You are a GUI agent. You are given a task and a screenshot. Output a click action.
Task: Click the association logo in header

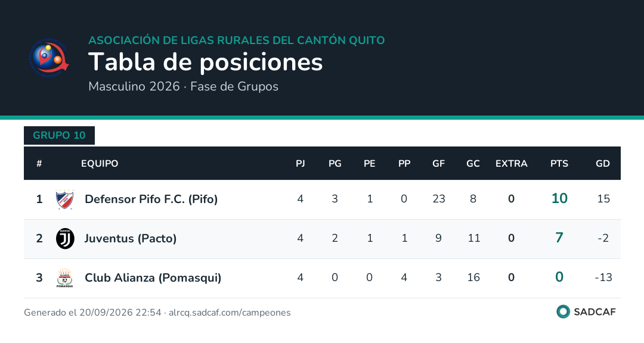pyautogui.click(x=48, y=58)
